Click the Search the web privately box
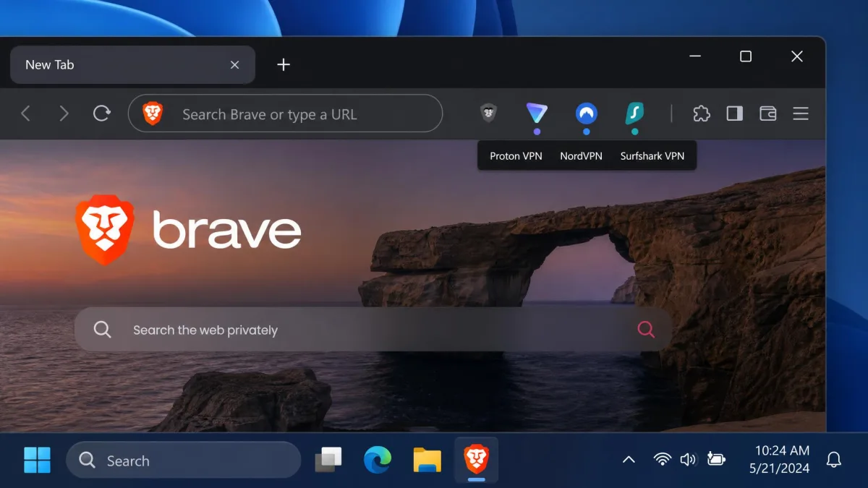 [x=373, y=330]
